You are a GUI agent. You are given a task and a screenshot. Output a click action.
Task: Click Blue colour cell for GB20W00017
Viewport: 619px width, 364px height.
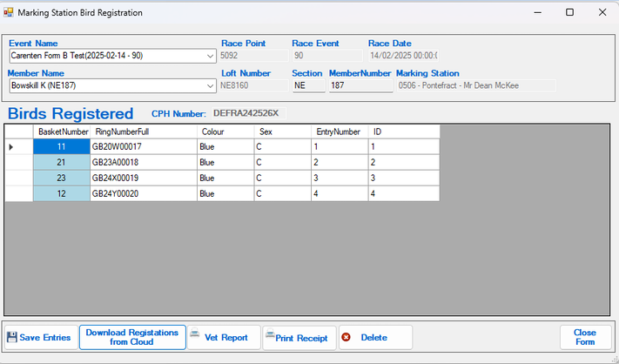(225, 147)
